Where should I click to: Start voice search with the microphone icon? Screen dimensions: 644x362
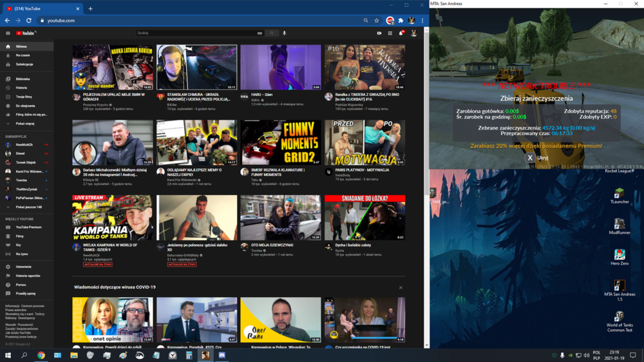point(284,33)
